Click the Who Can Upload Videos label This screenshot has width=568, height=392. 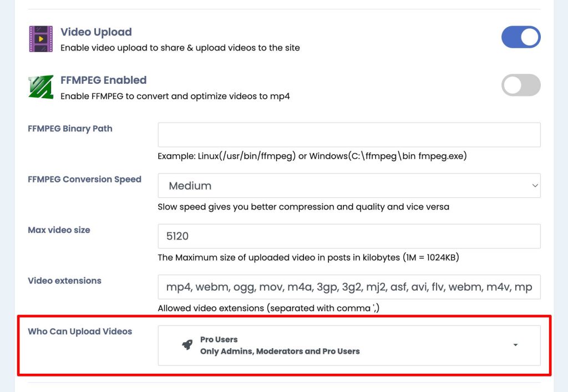[x=80, y=332]
